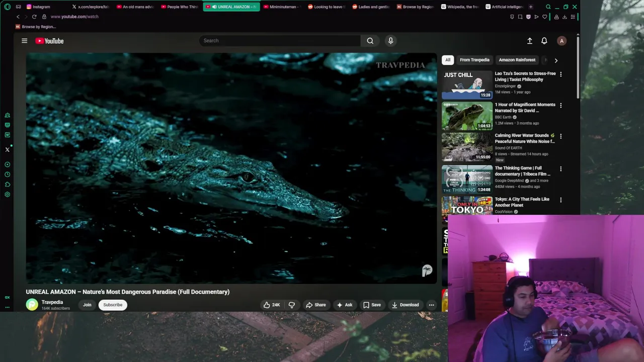
Task: Open Opera easy setup menu icon
Action: (573, 17)
